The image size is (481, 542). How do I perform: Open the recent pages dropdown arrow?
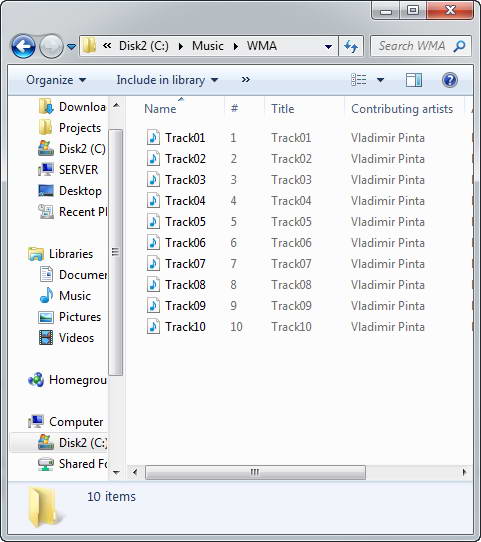[72, 46]
